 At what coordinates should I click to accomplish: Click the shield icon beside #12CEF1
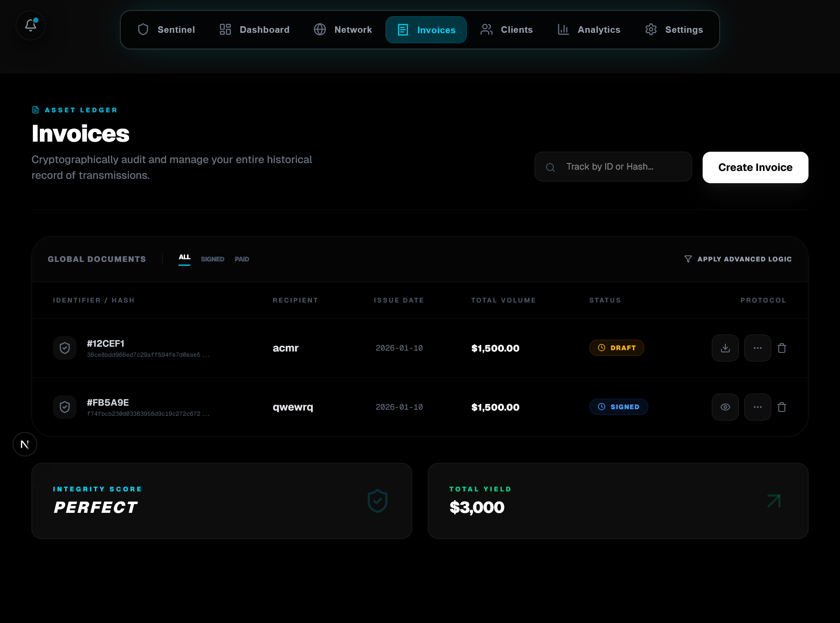65,348
